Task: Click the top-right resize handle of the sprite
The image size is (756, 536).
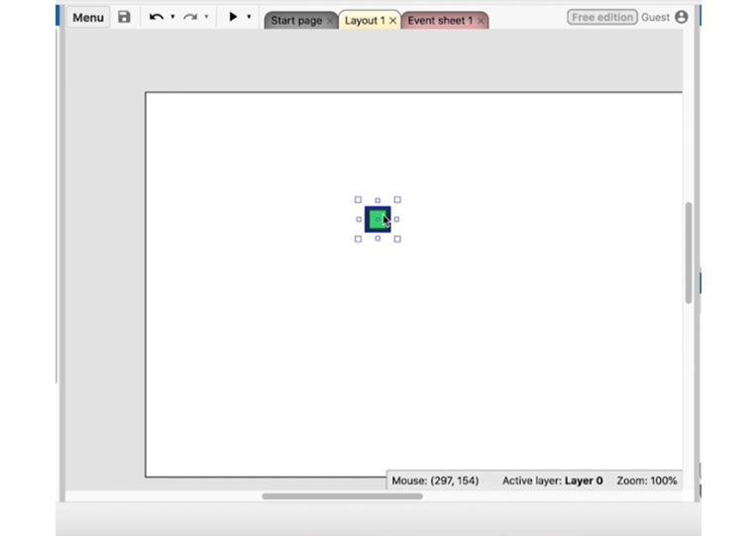Action: [397, 199]
